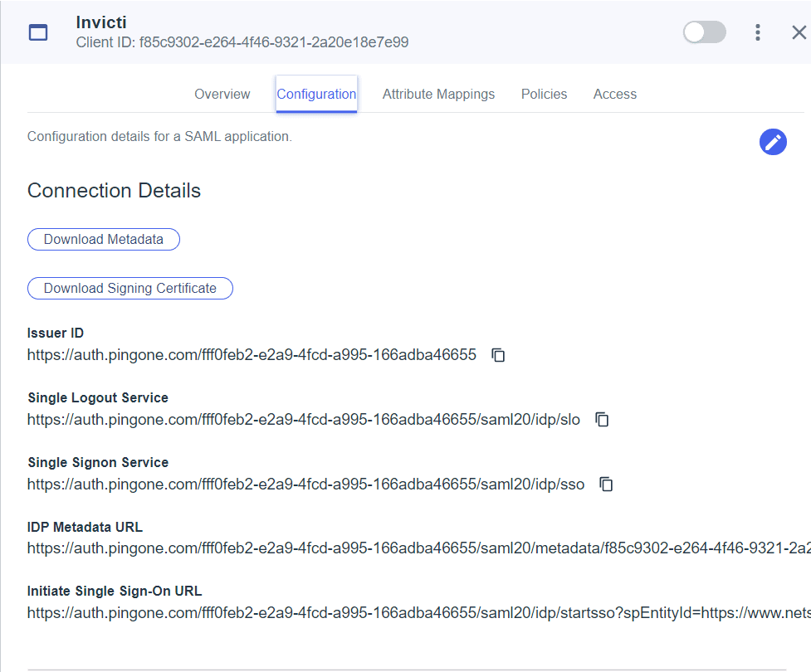Open the Policies tab
Image resolution: width=811 pixels, height=672 pixels.
coord(544,94)
